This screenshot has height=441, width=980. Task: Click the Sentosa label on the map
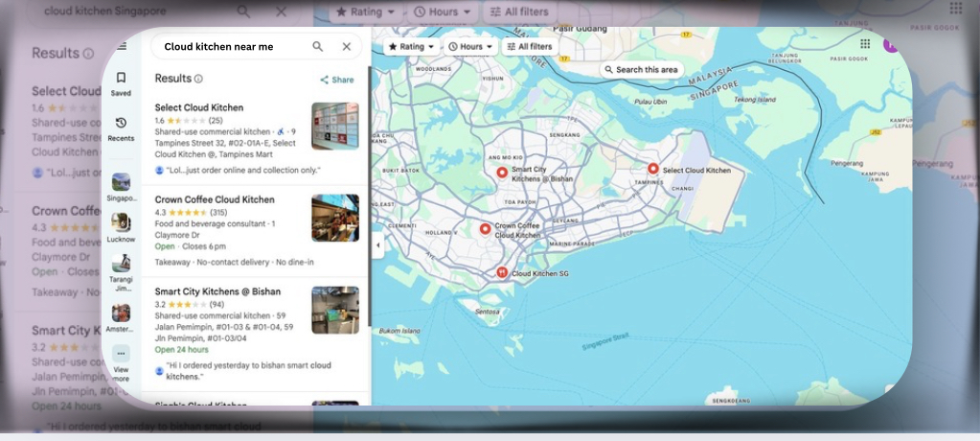click(x=488, y=311)
